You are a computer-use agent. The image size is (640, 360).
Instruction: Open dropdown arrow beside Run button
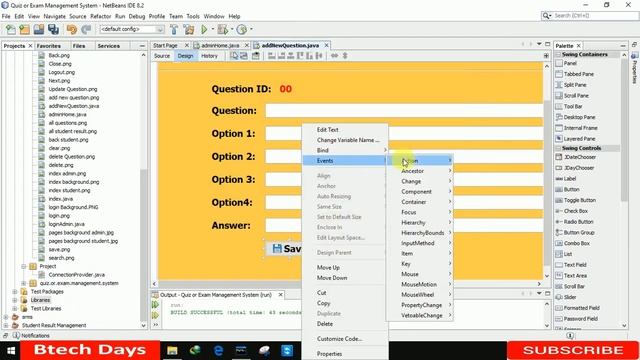pyautogui.click(x=213, y=29)
